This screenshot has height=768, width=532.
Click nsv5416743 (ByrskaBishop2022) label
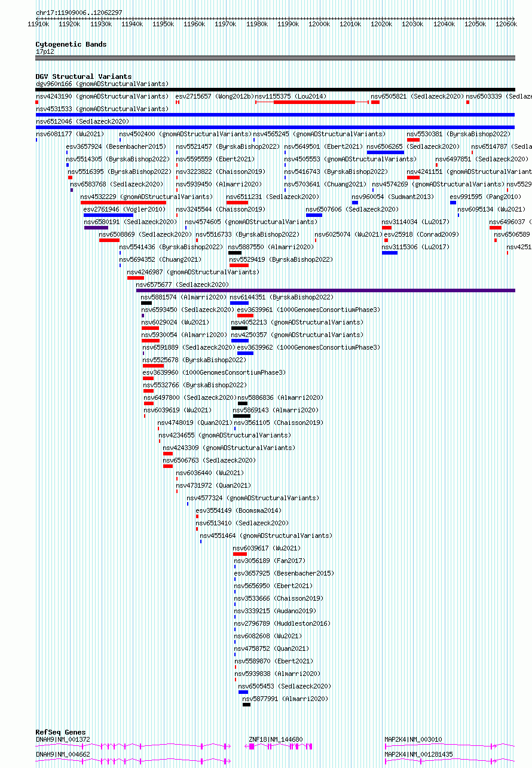click(336, 172)
